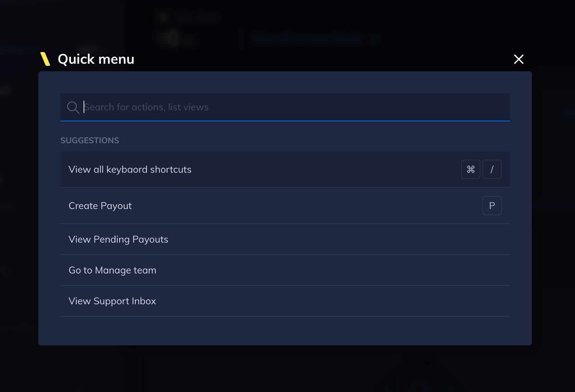Click the word 'shortcuts' in the first suggestion
The height and width of the screenshot is (392, 575).
[171, 169]
